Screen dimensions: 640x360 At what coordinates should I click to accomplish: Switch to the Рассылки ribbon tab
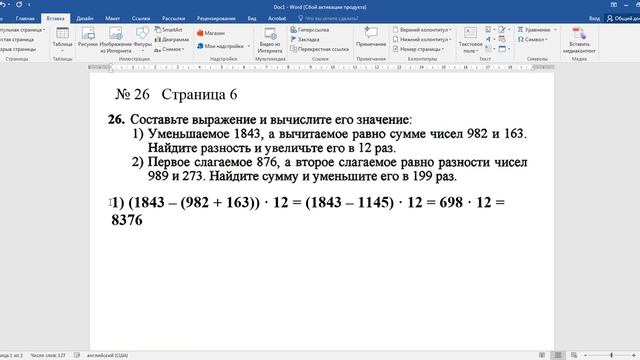click(x=173, y=18)
